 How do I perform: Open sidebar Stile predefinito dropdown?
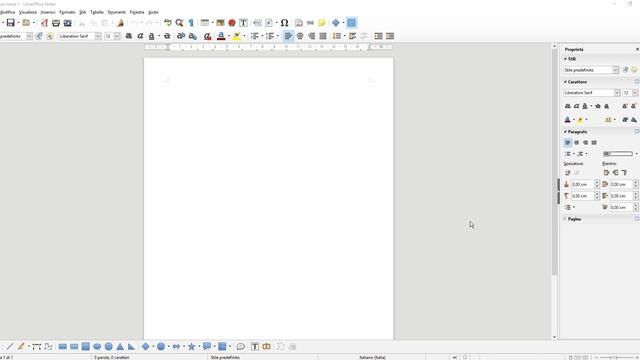coord(616,70)
